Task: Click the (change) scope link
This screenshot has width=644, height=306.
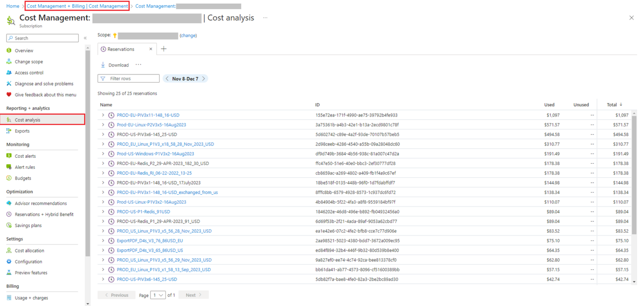Action: click(188, 35)
